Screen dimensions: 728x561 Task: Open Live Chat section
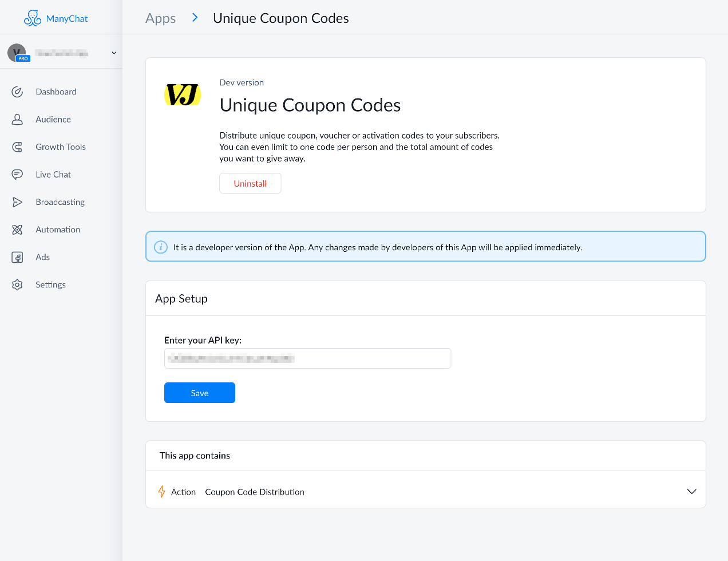point(53,174)
